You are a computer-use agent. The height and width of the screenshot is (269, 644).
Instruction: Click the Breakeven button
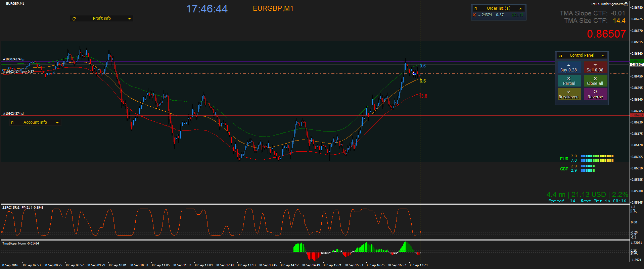click(568, 94)
